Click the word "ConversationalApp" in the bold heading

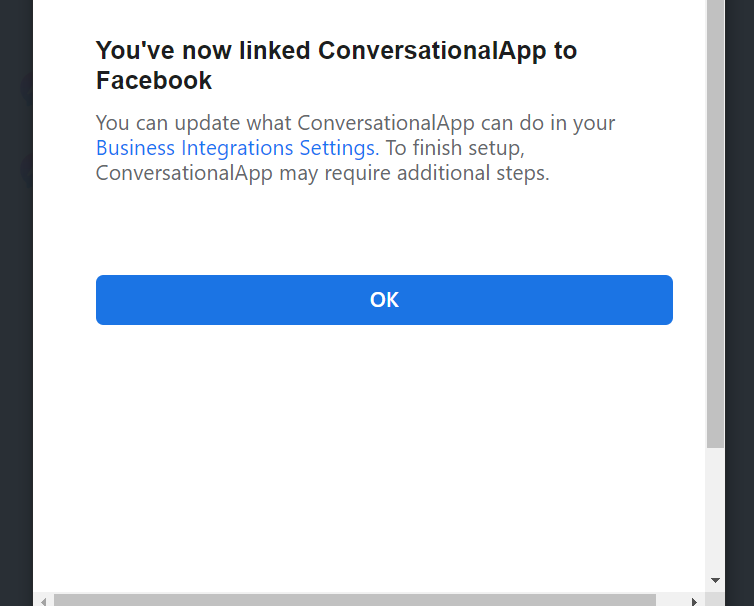pos(432,50)
